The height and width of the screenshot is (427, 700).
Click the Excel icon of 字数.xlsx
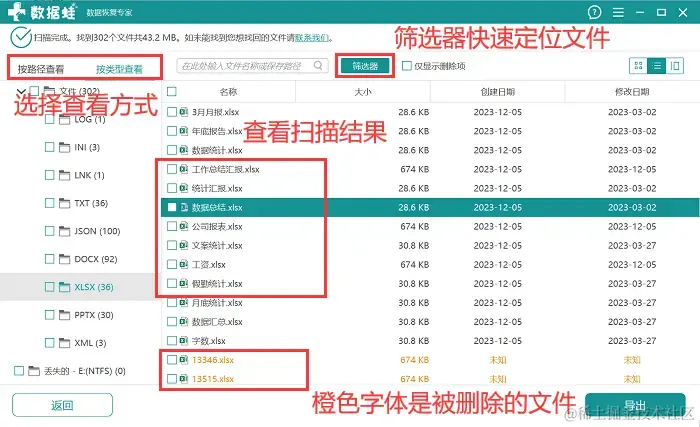coord(183,341)
